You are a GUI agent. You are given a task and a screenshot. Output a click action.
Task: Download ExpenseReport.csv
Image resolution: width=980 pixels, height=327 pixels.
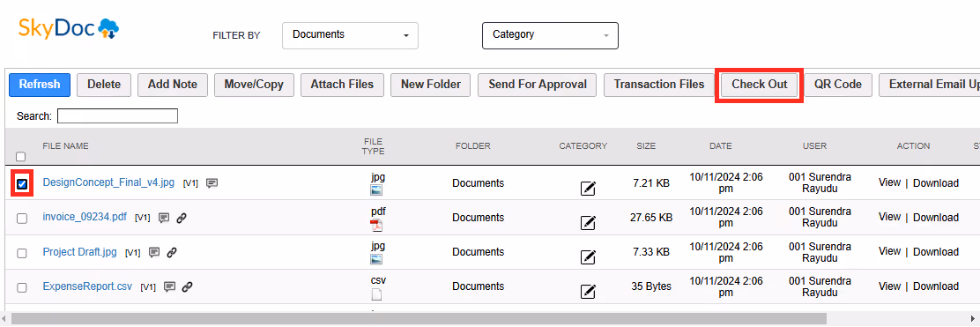pos(936,286)
